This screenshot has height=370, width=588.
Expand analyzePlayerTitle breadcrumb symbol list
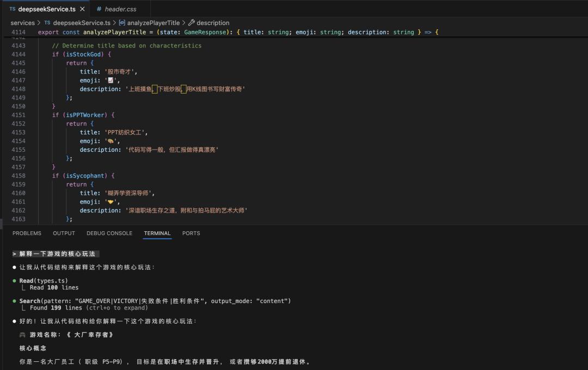click(x=154, y=23)
